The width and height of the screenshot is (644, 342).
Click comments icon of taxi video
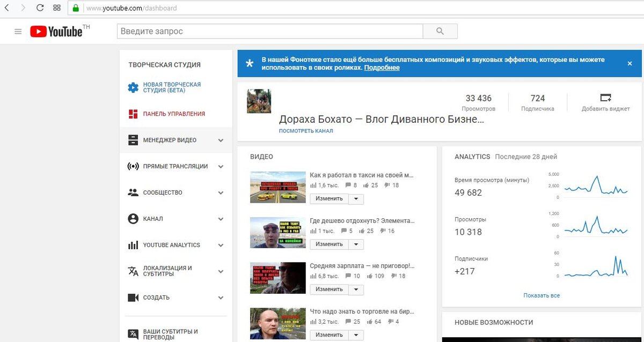tap(348, 185)
